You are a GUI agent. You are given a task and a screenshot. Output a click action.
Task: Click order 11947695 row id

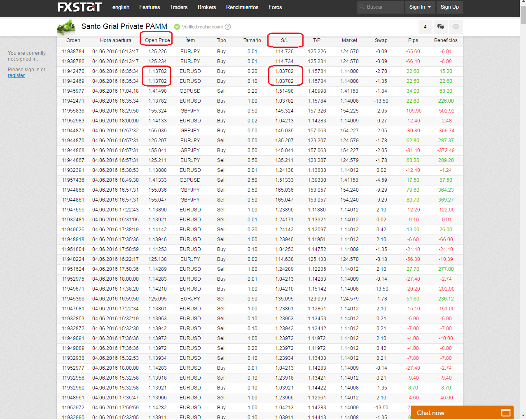pos(73,210)
